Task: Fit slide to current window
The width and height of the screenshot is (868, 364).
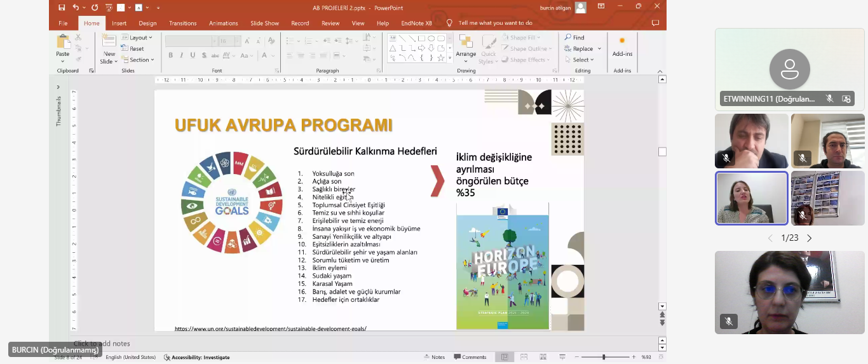Action: [x=660, y=357]
